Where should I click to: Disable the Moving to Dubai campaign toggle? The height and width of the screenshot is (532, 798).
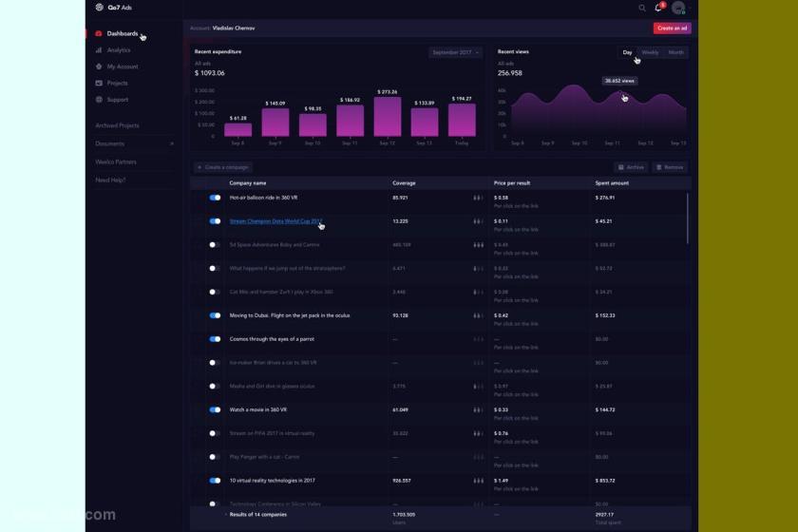click(215, 315)
